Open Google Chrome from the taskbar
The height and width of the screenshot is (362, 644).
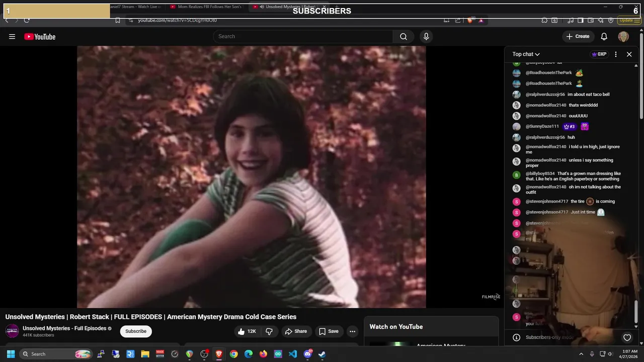(234, 354)
